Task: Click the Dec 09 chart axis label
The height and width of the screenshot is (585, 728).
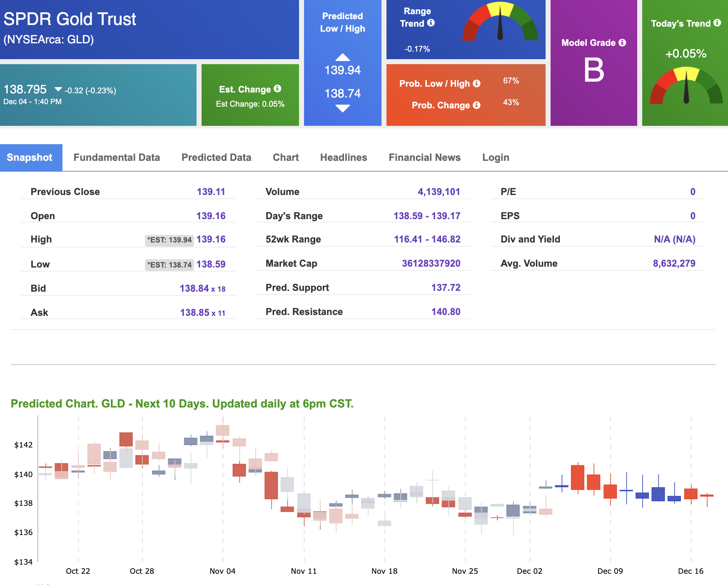Action: click(x=610, y=571)
